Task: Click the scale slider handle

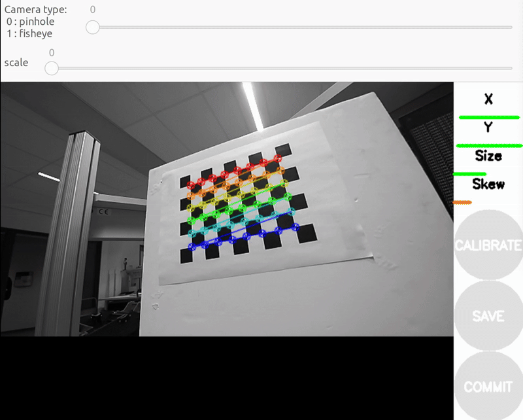Action: pos(52,68)
